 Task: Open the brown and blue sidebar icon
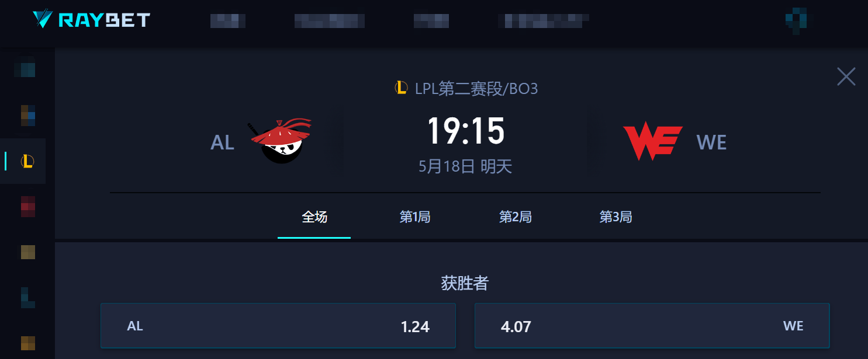tap(28, 115)
